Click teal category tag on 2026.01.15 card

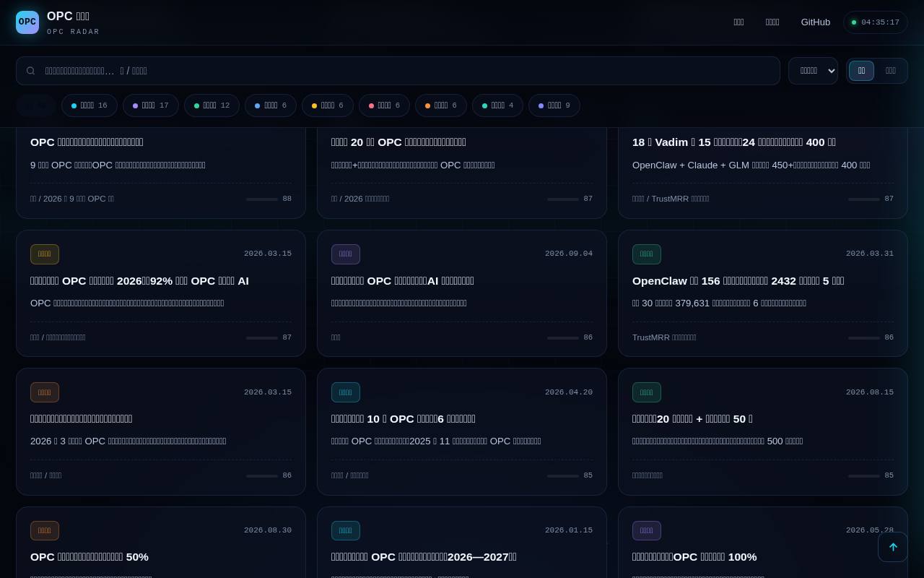(346, 530)
